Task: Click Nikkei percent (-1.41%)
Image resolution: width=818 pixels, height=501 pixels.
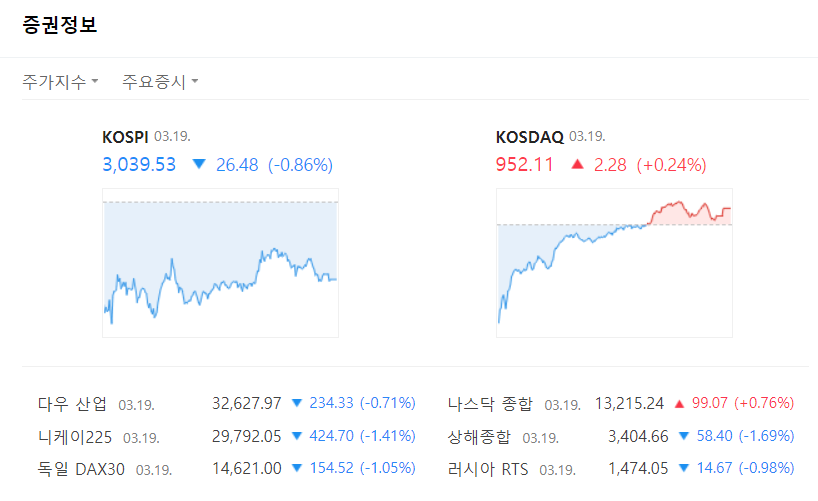Action: coord(388,436)
